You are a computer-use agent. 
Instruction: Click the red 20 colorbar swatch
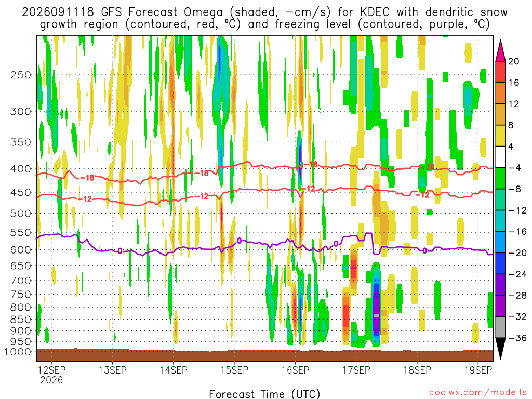[x=500, y=72]
